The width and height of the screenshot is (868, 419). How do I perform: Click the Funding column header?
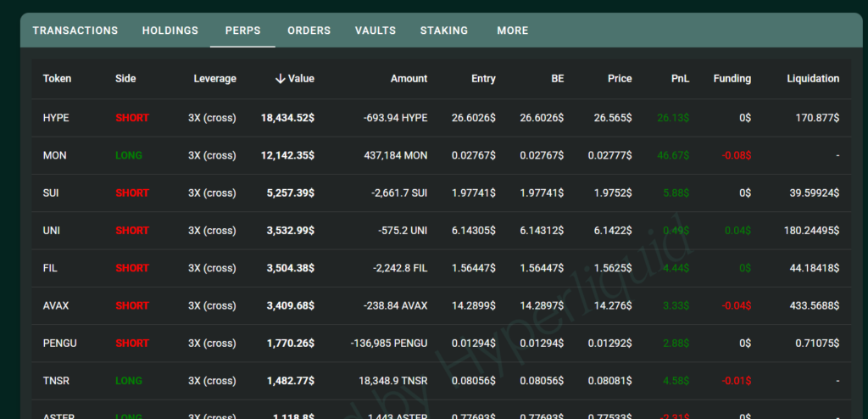coord(732,79)
